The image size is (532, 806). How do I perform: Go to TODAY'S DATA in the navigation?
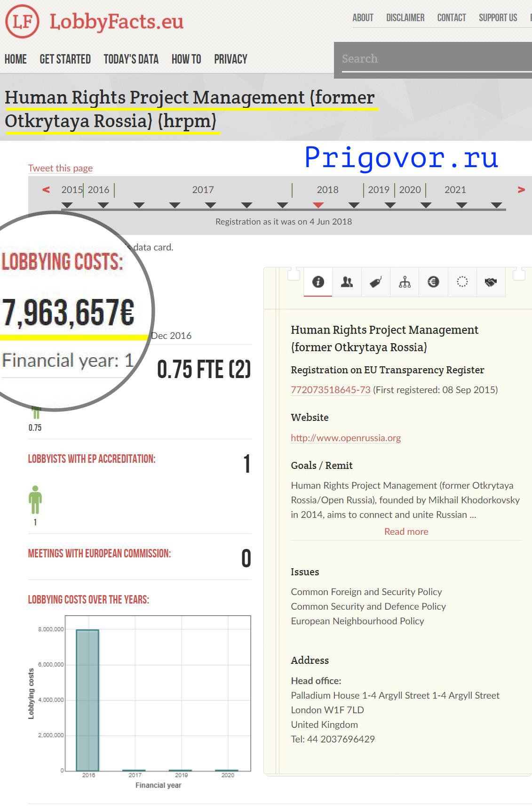click(131, 59)
